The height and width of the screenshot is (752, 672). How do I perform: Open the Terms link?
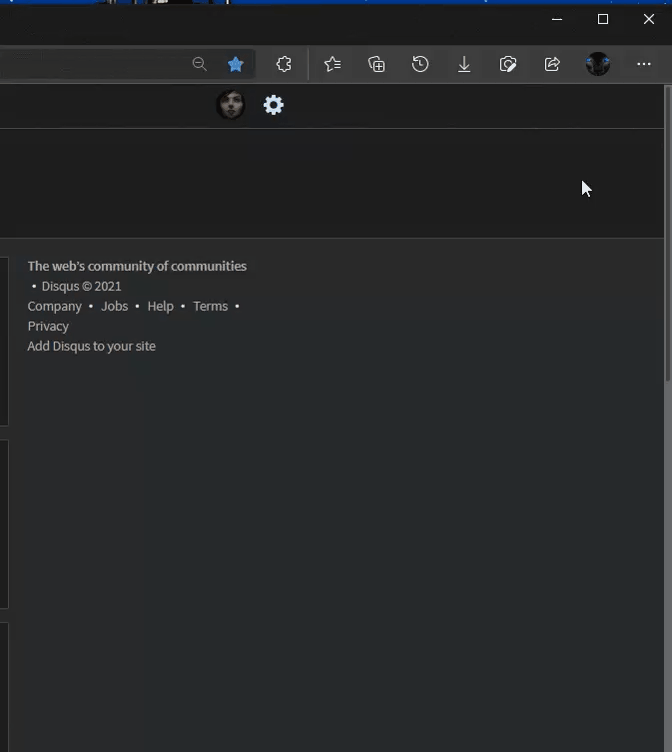[x=210, y=306]
